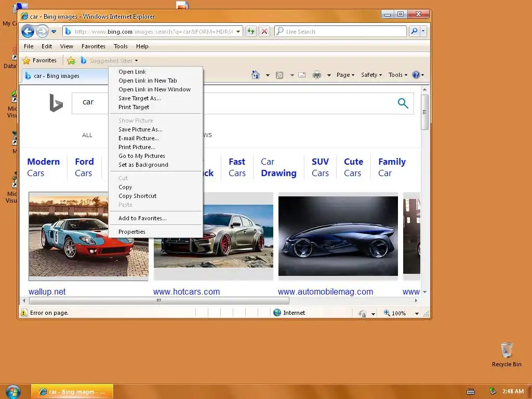Image resolution: width=532 pixels, height=399 pixels.
Task: Open the Edit menu
Action: tap(47, 46)
